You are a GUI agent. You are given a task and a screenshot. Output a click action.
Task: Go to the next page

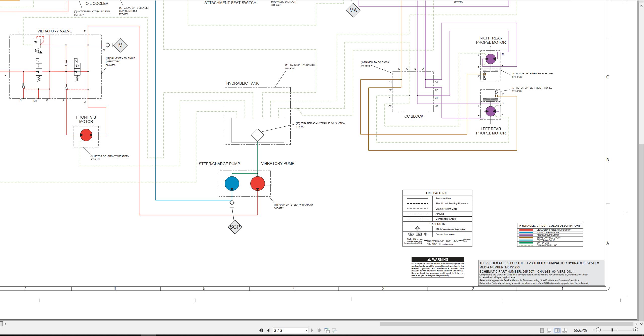312,330
